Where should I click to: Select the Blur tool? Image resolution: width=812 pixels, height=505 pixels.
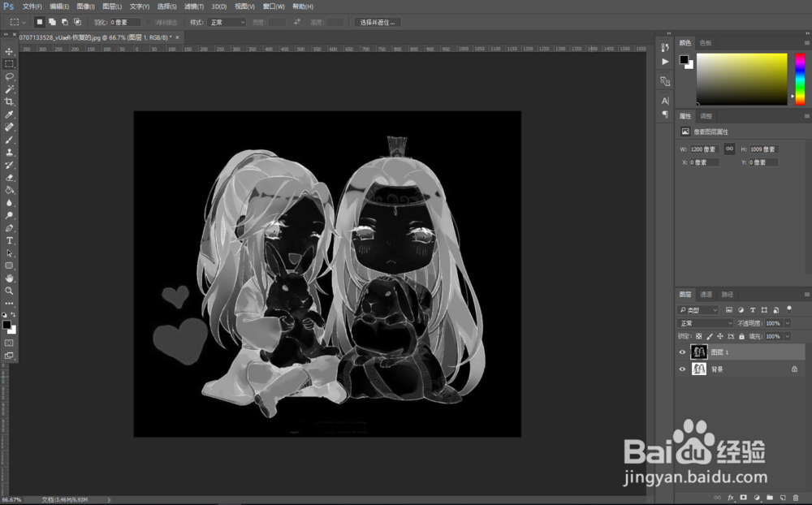(9, 202)
